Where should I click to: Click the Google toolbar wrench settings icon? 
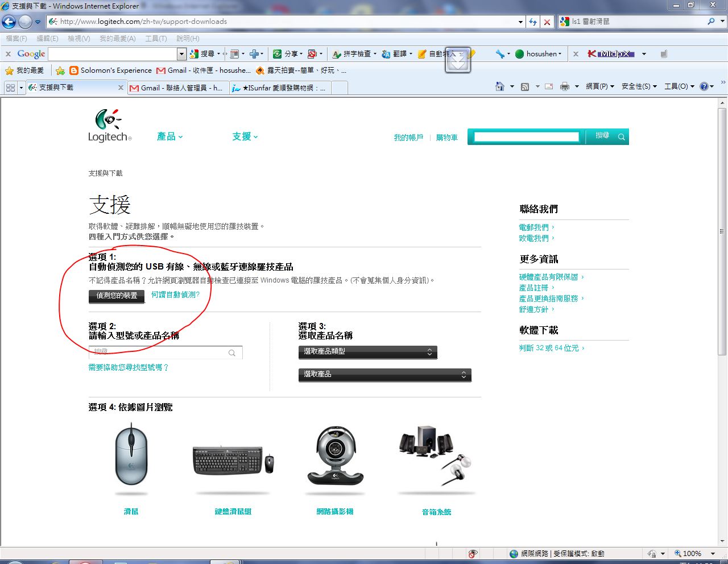500,54
